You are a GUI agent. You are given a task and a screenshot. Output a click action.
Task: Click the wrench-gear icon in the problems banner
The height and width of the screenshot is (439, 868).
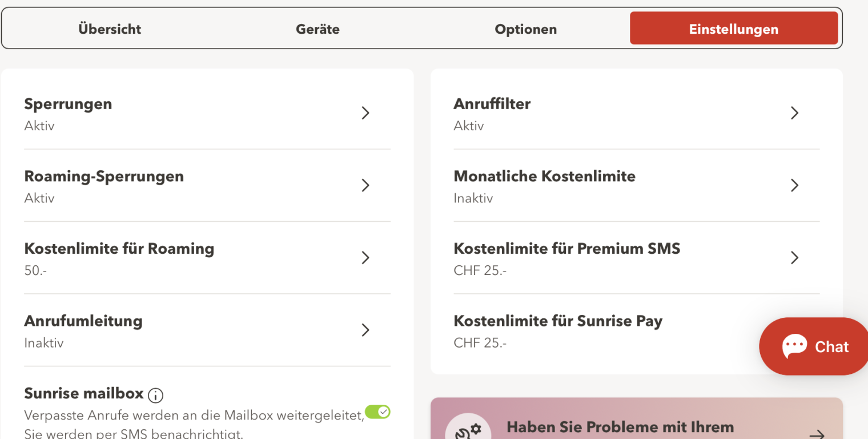pos(468,430)
